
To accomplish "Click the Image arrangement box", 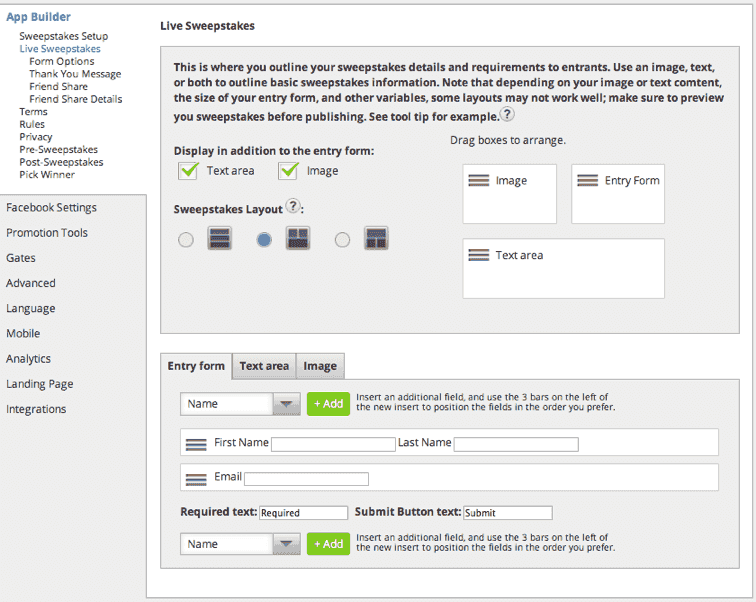I will tap(510, 194).
